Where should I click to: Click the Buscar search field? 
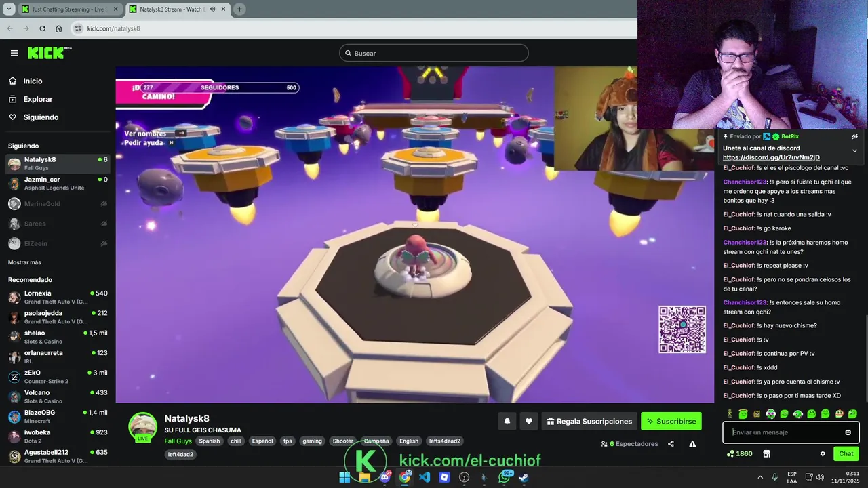tap(434, 53)
